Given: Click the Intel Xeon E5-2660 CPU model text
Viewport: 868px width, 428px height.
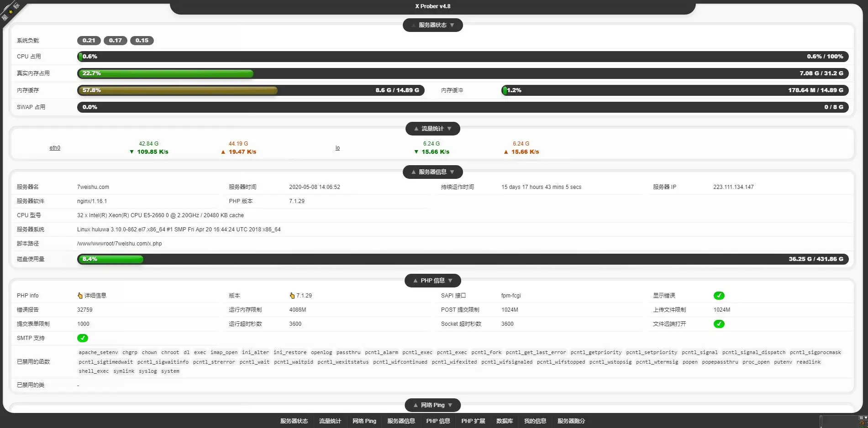Looking at the screenshot, I should [x=161, y=215].
